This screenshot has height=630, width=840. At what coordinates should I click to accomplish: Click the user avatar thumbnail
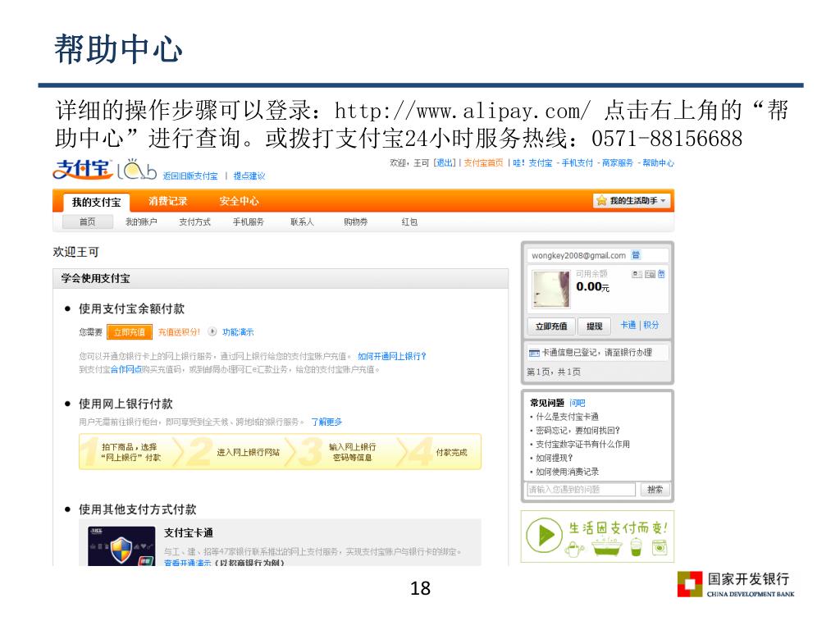coord(551,290)
